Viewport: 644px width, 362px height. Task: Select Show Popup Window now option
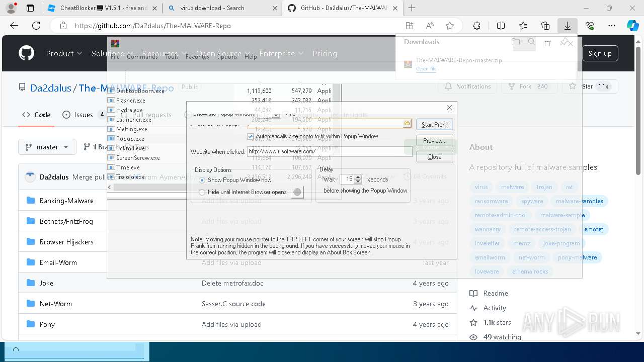click(x=202, y=180)
